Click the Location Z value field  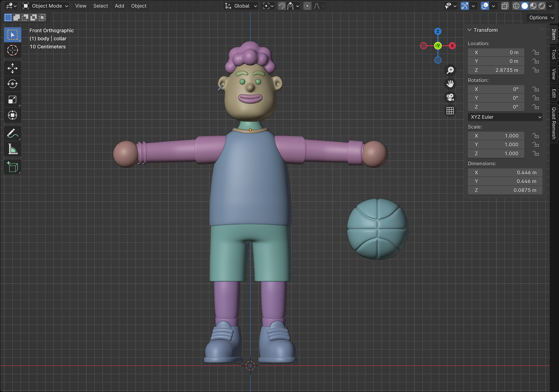click(496, 70)
